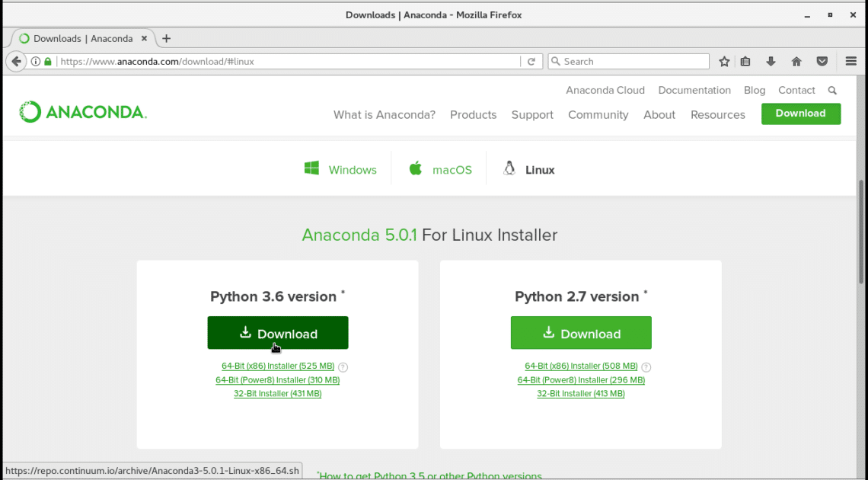Bookmark this page with the star icon
Screen dimensions: 868x480
click(x=724, y=62)
